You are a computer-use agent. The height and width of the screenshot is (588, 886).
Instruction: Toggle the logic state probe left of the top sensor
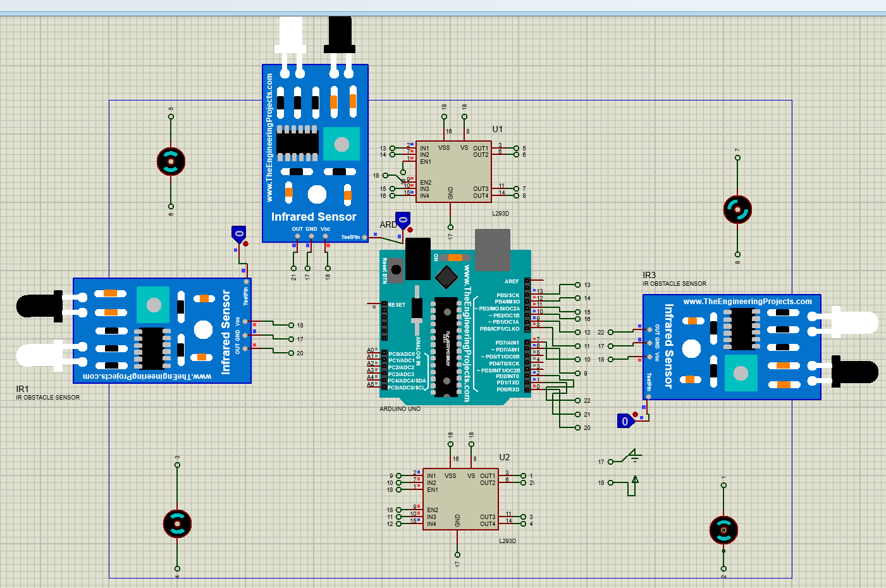238,234
